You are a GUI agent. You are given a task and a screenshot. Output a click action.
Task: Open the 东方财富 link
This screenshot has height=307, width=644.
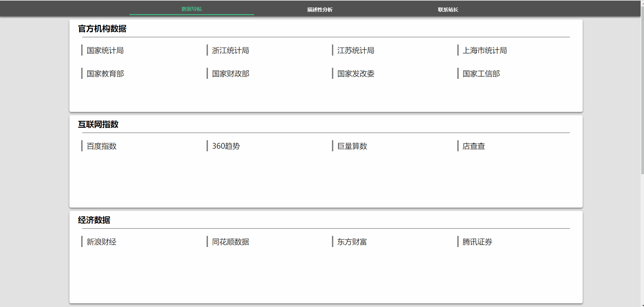coord(352,242)
